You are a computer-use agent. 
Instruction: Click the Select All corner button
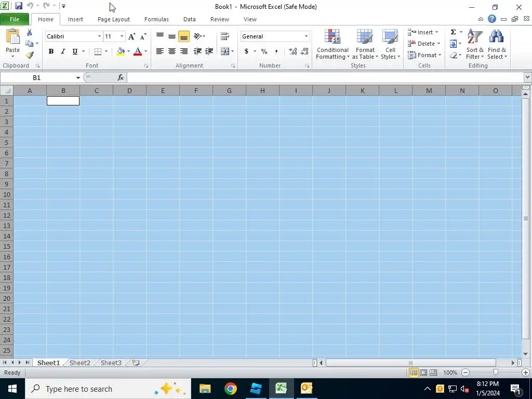pos(6,90)
